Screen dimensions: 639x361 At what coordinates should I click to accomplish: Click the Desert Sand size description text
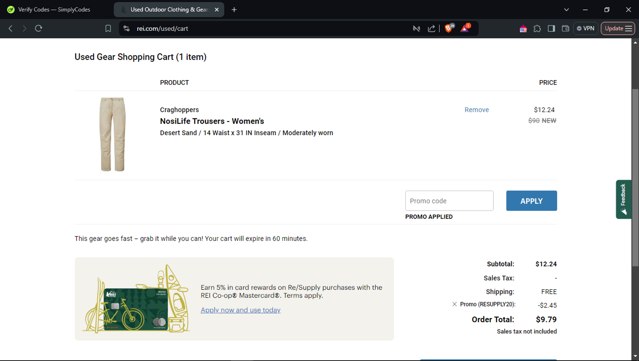pyautogui.click(x=247, y=133)
